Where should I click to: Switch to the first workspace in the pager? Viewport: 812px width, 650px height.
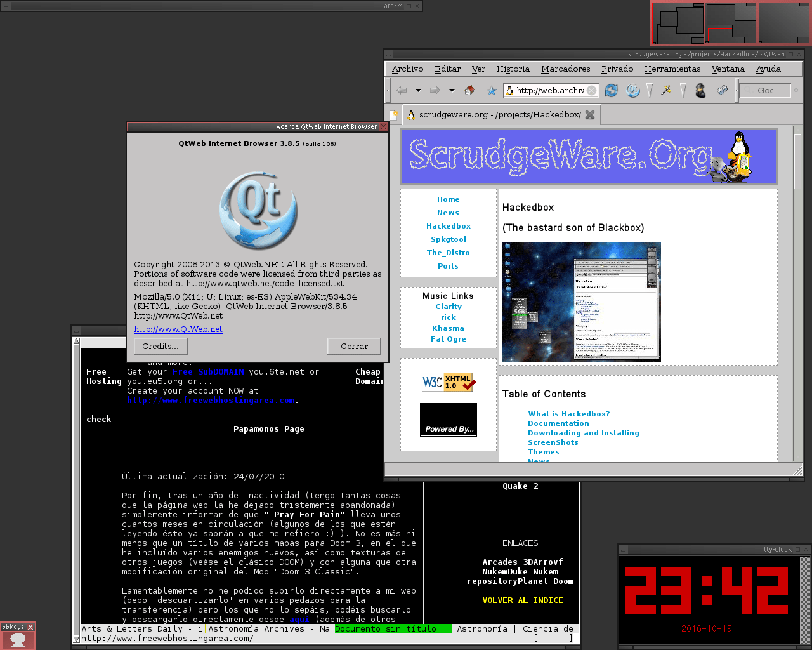(x=678, y=22)
